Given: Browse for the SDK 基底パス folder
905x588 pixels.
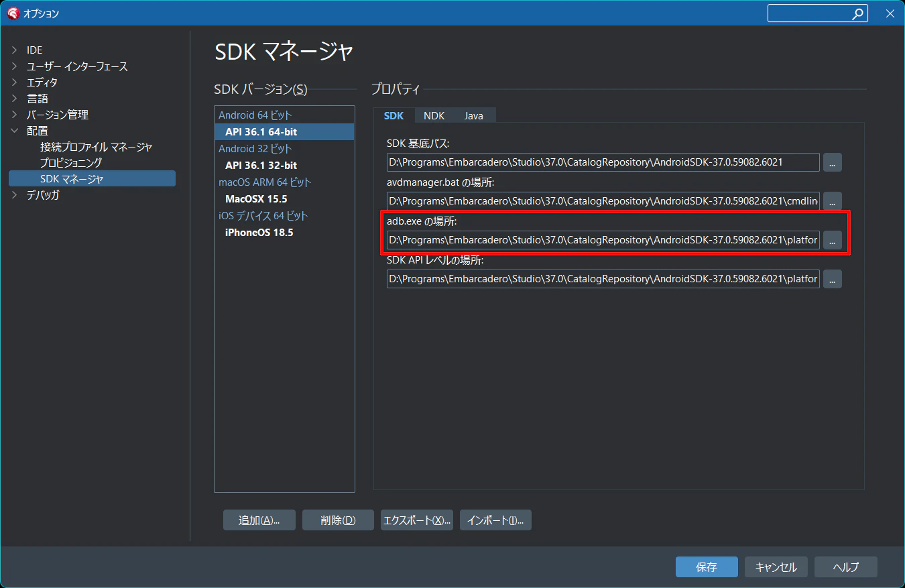Looking at the screenshot, I should 833,162.
